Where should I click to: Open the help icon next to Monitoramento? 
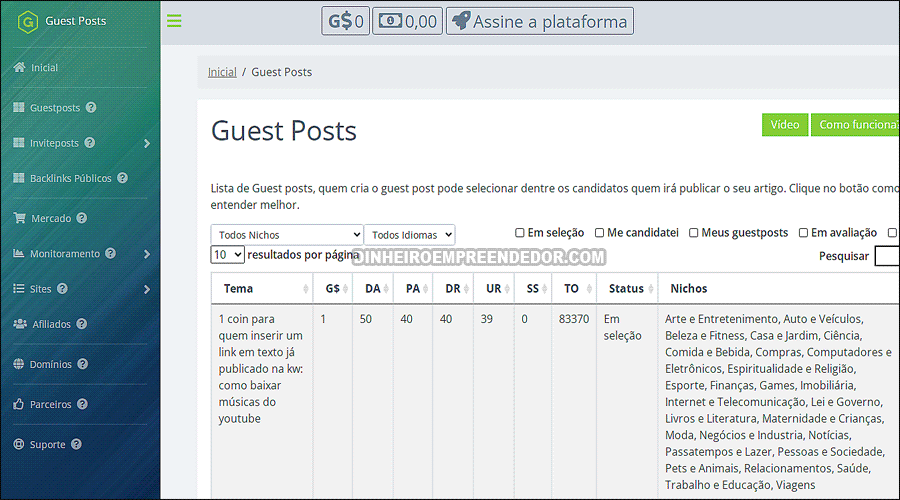pos(110,253)
